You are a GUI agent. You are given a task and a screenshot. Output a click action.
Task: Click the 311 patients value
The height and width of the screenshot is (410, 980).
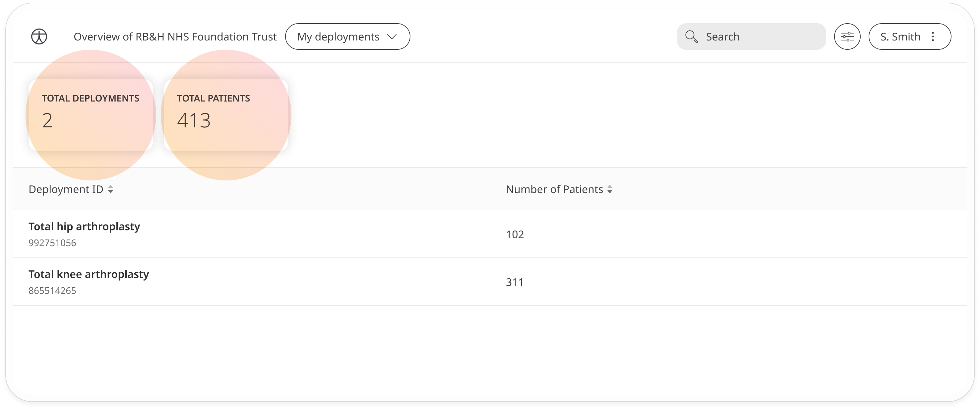tap(514, 282)
